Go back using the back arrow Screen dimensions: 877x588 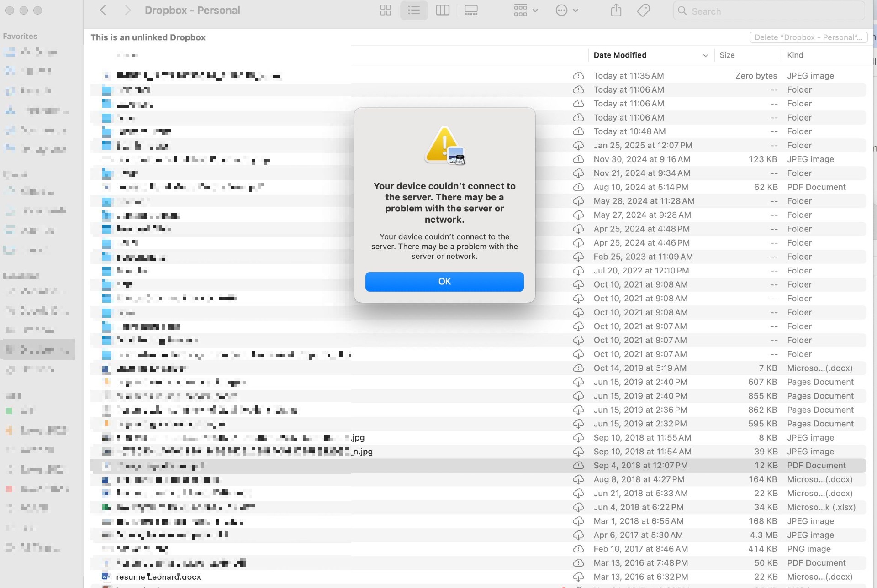coord(103,10)
